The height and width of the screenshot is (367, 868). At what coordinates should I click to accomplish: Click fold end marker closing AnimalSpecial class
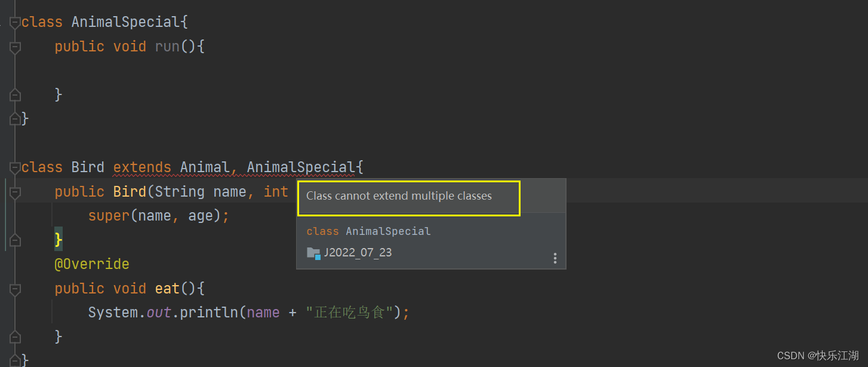15,119
